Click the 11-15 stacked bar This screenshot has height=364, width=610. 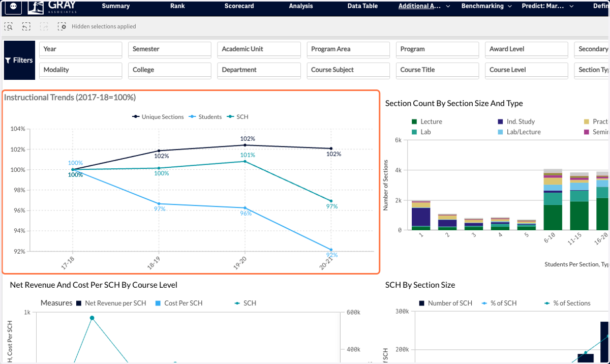pyautogui.click(x=579, y=201)
